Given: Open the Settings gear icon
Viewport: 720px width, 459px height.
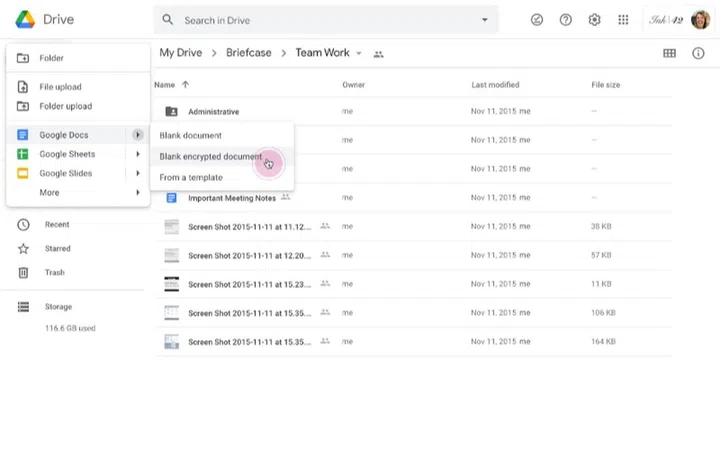Looking at the screenshot, I should pos(595,20).
